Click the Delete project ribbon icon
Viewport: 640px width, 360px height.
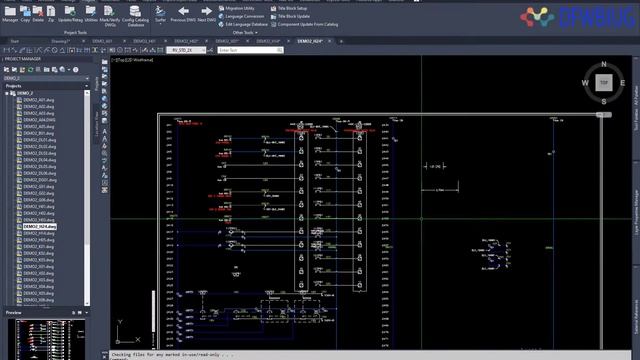pyautogui.click(x=38, y=14)
